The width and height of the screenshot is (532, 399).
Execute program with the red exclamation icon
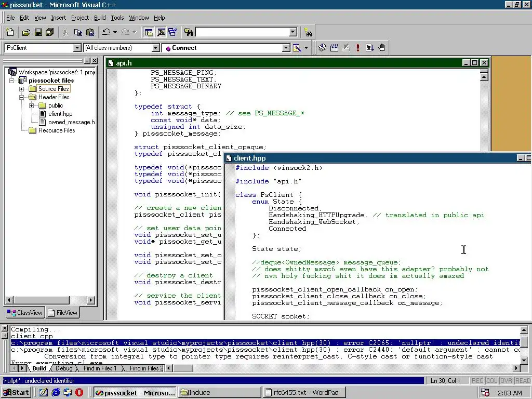point(357,48)
